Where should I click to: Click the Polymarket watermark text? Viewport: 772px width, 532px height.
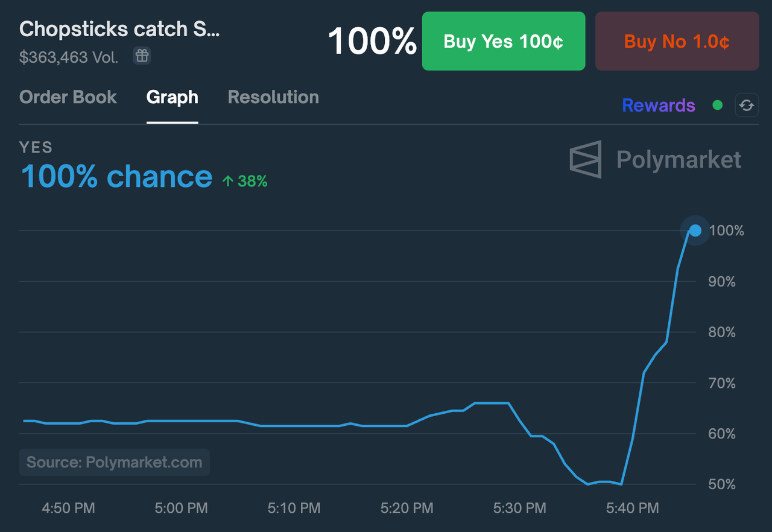(679, 160)
